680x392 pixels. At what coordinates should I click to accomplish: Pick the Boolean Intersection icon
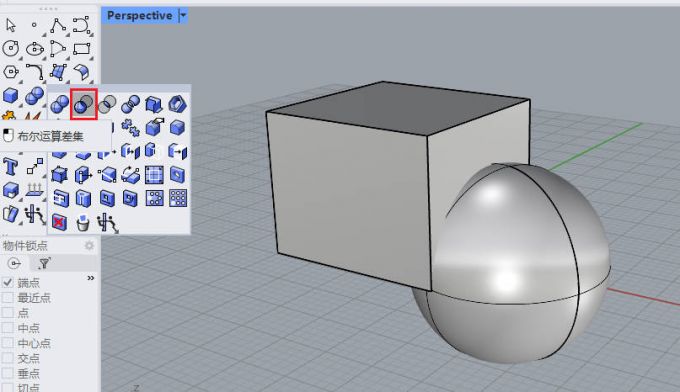107,104
